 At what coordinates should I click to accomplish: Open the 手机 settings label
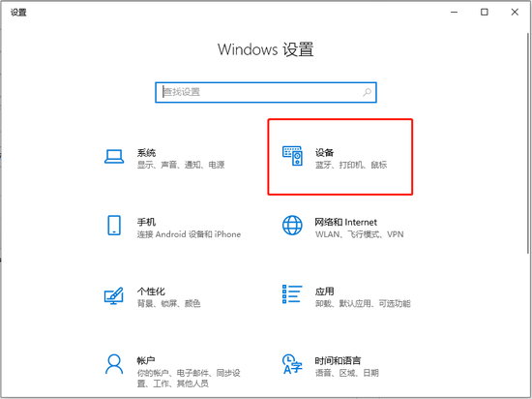(146, 222)
